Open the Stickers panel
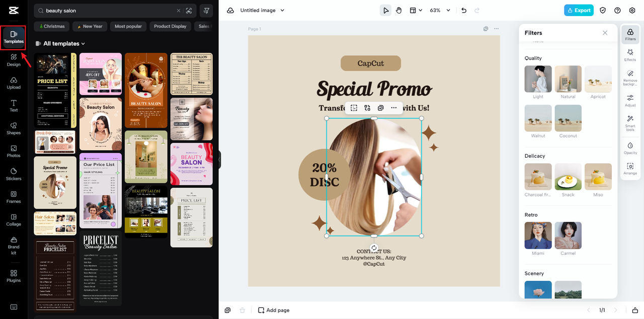This screenshot has width=644, height=319. 14,174
